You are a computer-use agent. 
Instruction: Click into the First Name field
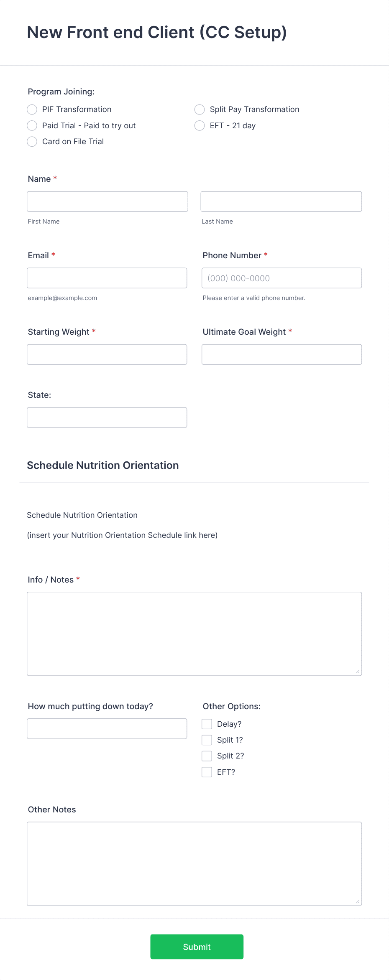click(x=107, y=201)
